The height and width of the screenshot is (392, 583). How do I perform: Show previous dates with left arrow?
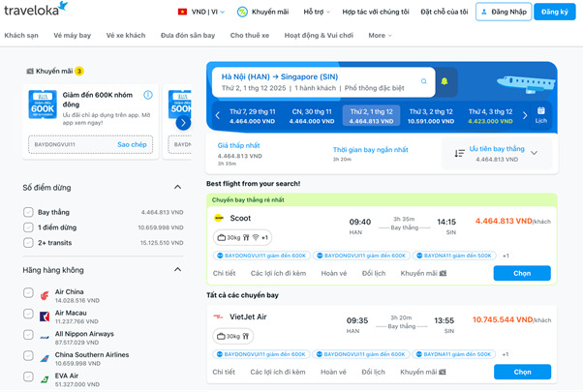218,115
